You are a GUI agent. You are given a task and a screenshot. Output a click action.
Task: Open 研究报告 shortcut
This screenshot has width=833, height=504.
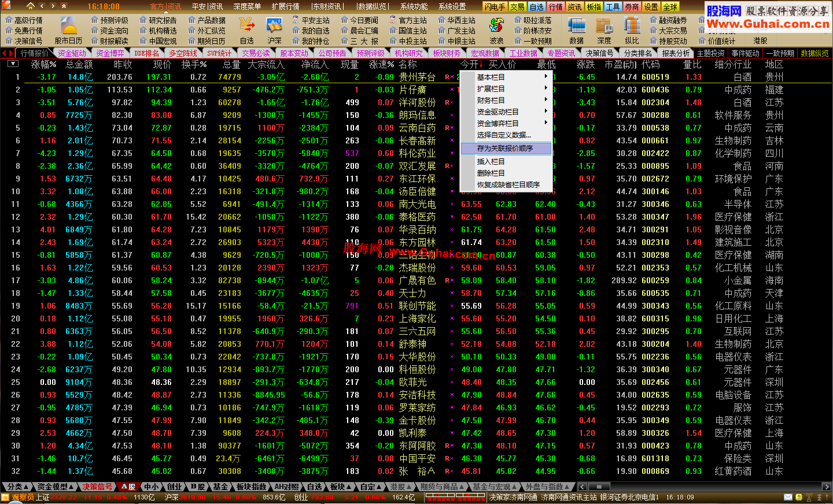tap(158, 20)
